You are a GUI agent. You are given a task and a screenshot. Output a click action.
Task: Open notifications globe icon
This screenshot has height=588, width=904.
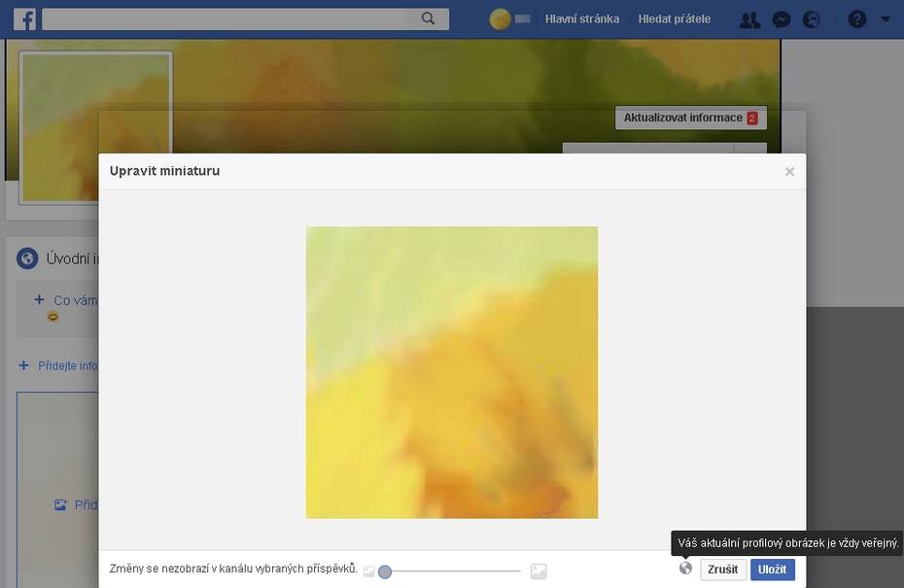click(x=812, y=20)
